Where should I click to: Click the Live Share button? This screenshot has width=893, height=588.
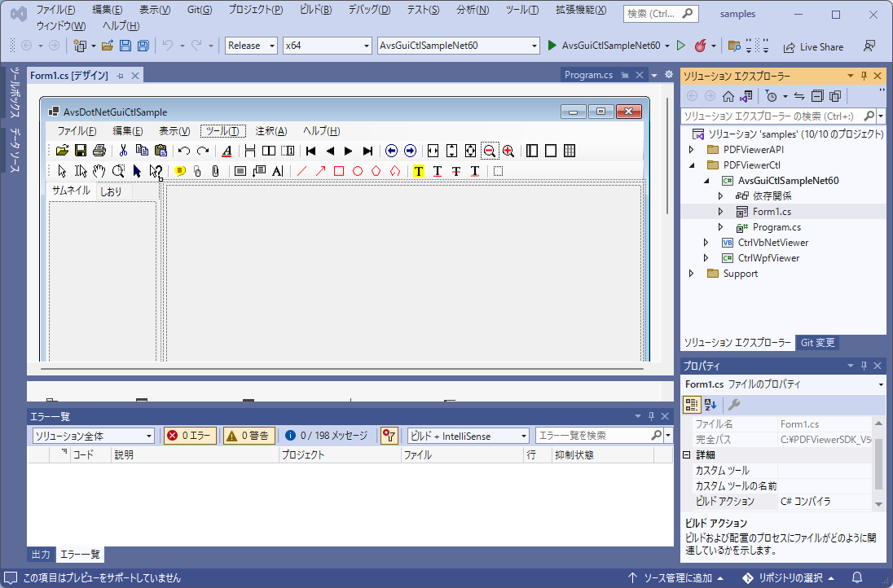pyautogui.click(x=813, y=46)
